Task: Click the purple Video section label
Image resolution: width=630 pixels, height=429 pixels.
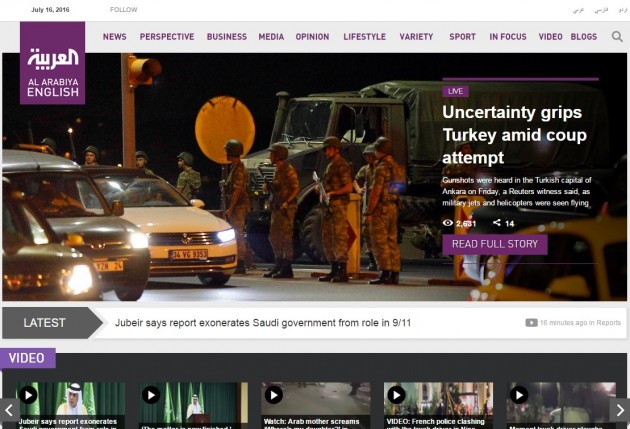Action: (x=27, y=358)
